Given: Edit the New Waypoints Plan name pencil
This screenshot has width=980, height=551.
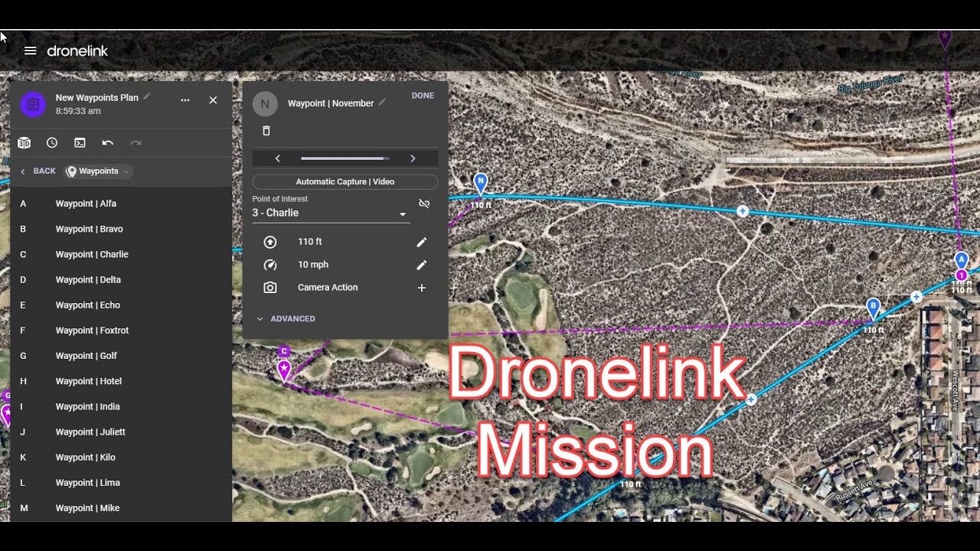Looking at the screenshot, I should [x=147, y=97].
